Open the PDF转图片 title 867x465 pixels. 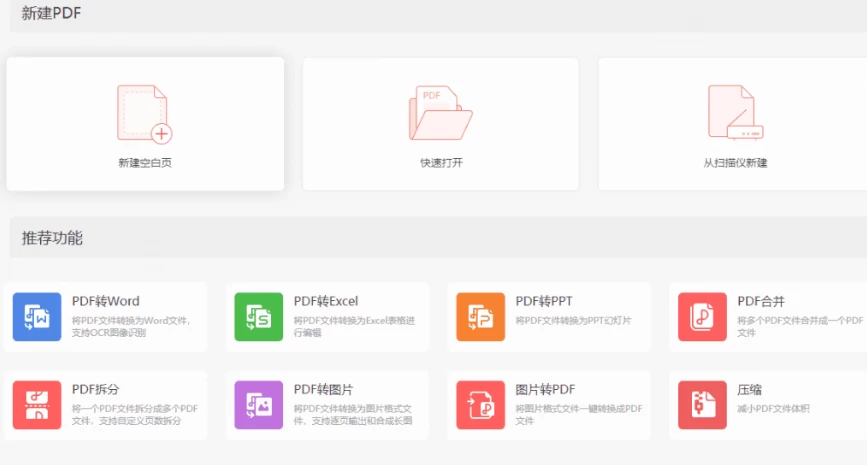click(x=323, y=389)
